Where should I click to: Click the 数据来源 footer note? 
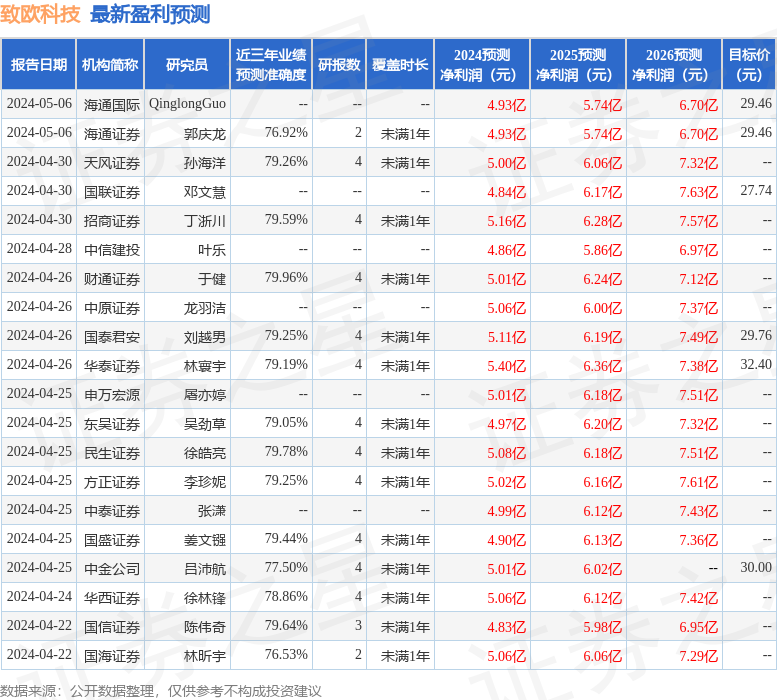tap(161, 691)
